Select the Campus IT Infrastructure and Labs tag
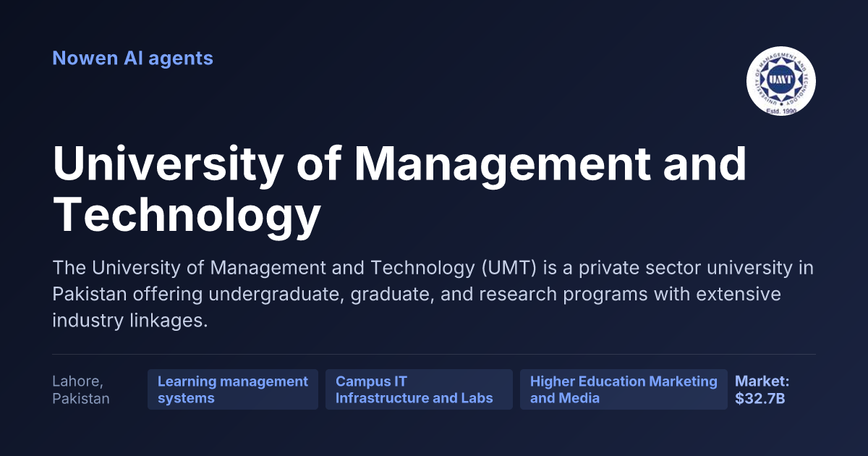 click(419, 389)
